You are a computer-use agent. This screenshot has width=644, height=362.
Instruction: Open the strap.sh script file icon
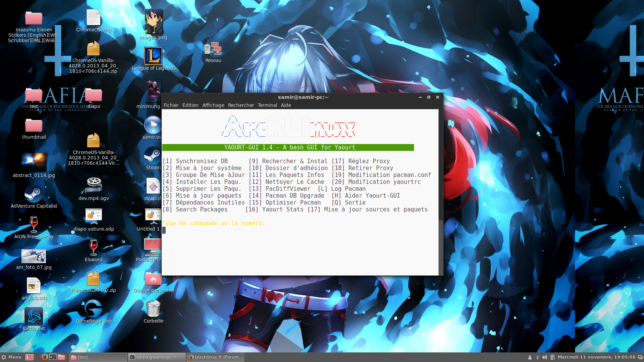click(153, 186)
